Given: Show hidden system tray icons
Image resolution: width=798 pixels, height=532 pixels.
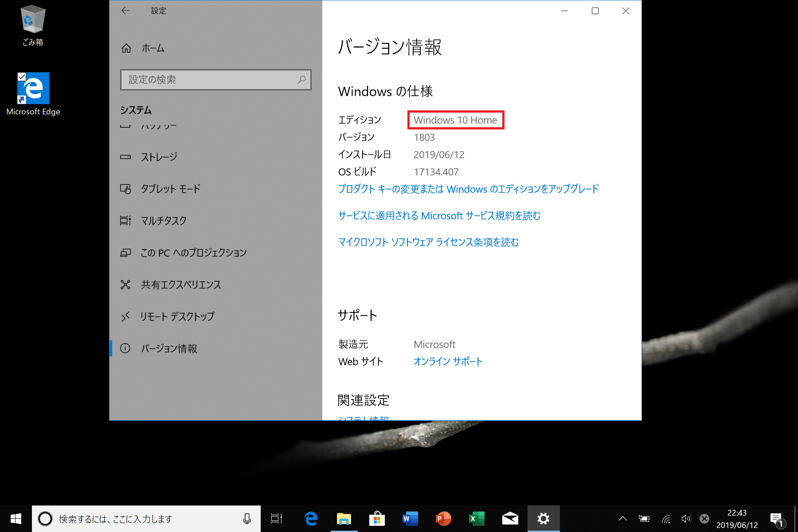Looking at the screenshot, I should click(622, 518).
